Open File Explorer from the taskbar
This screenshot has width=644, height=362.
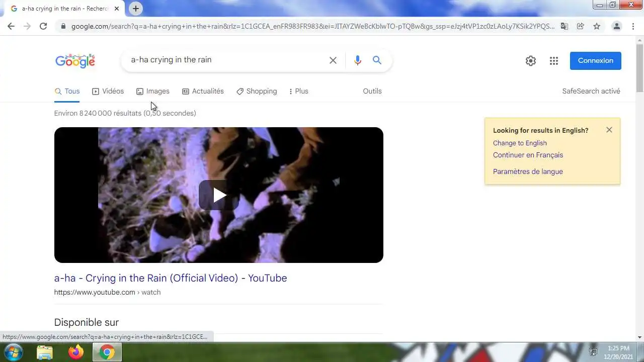(45, 352)
